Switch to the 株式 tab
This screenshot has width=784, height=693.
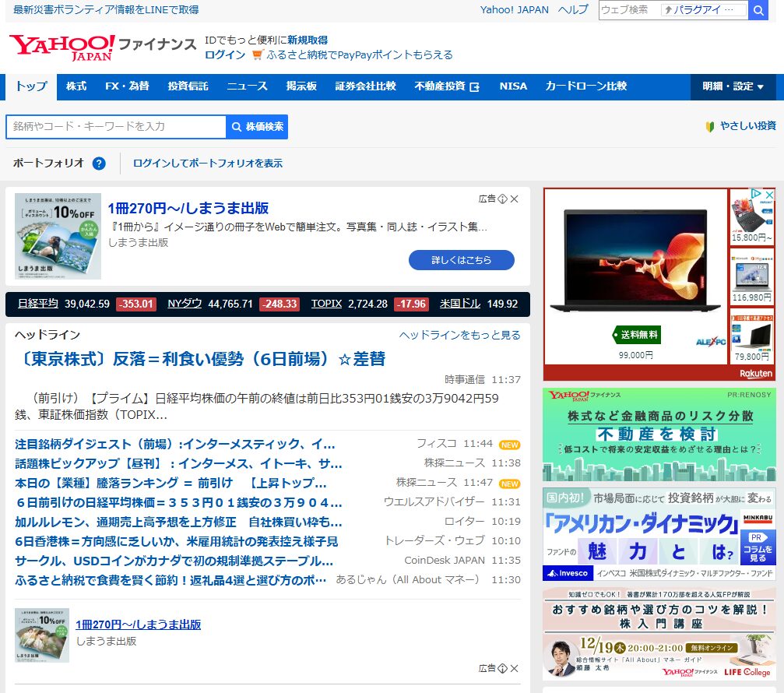(76, 86)
